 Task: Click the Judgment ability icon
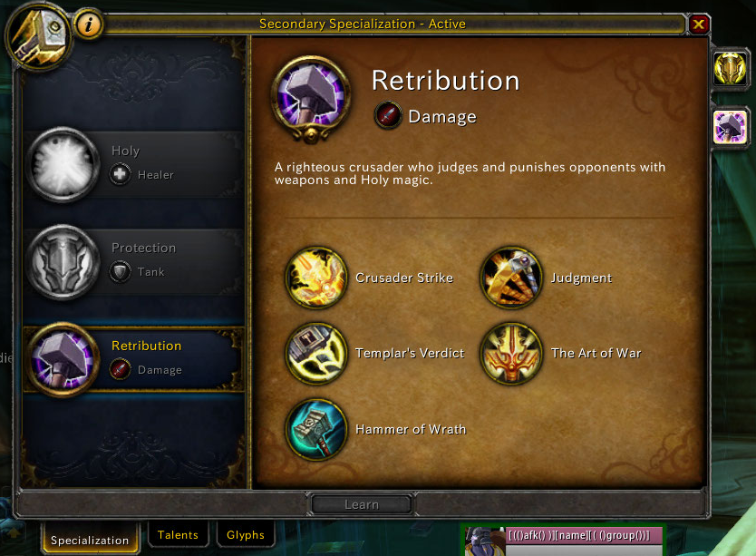tap(511, 278)
